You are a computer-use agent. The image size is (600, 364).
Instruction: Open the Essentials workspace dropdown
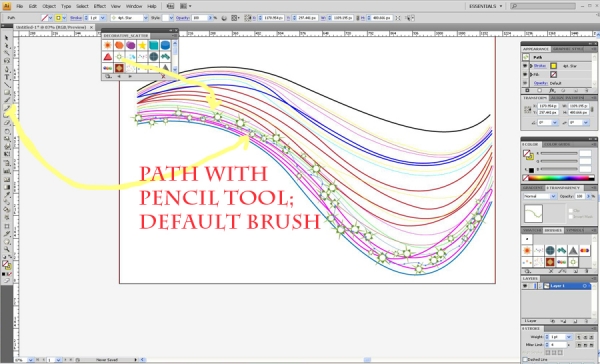coord(486,6)
